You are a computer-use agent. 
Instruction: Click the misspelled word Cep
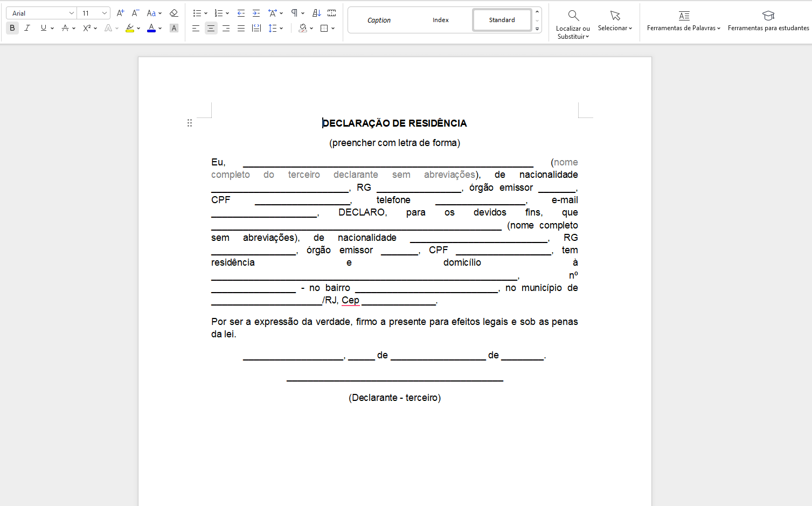[x=350, y=300]
